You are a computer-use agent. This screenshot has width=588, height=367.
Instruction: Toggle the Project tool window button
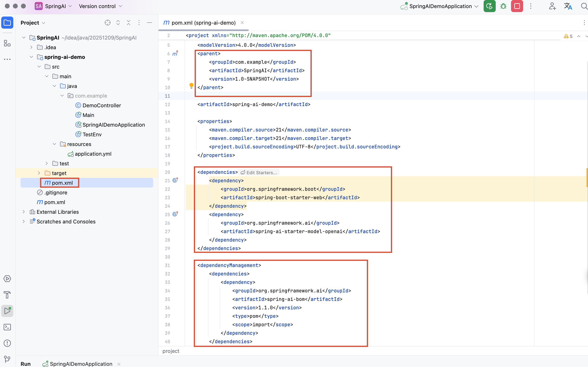7,23
